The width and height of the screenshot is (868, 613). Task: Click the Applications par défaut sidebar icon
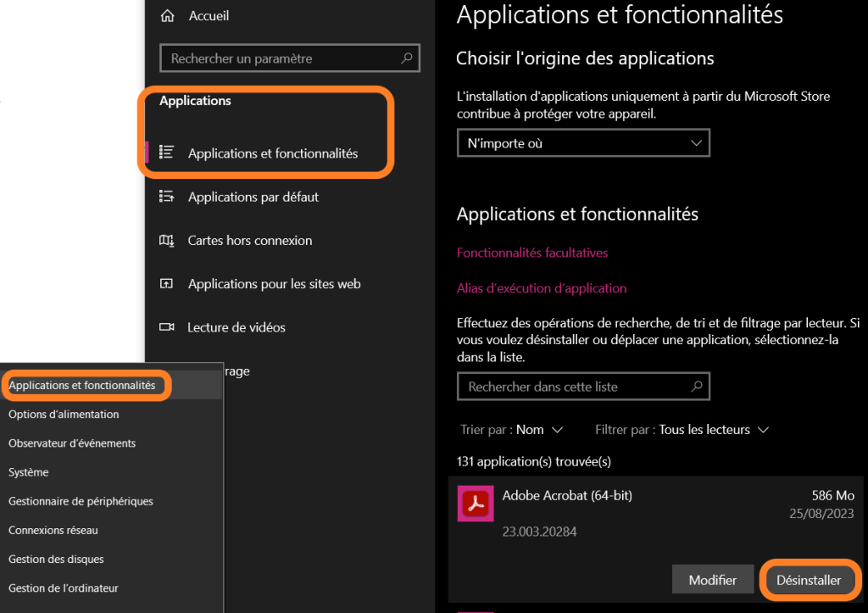(x=167, y=197)
